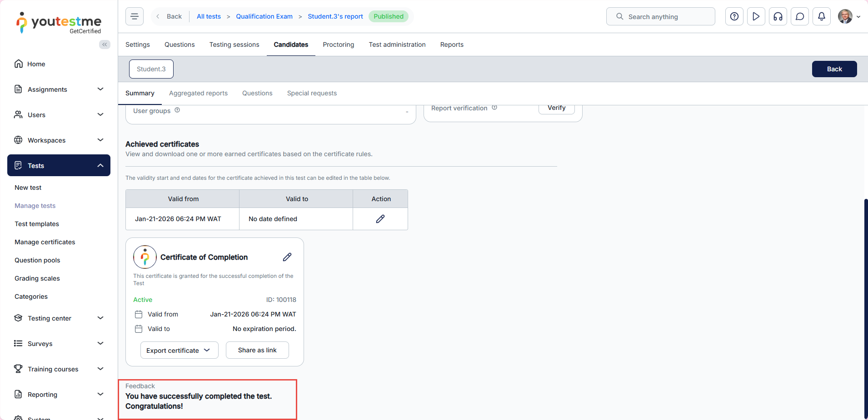Open the Proctoring tab
The height and width of the screenshot is (420, 868).
pos(338,44)
